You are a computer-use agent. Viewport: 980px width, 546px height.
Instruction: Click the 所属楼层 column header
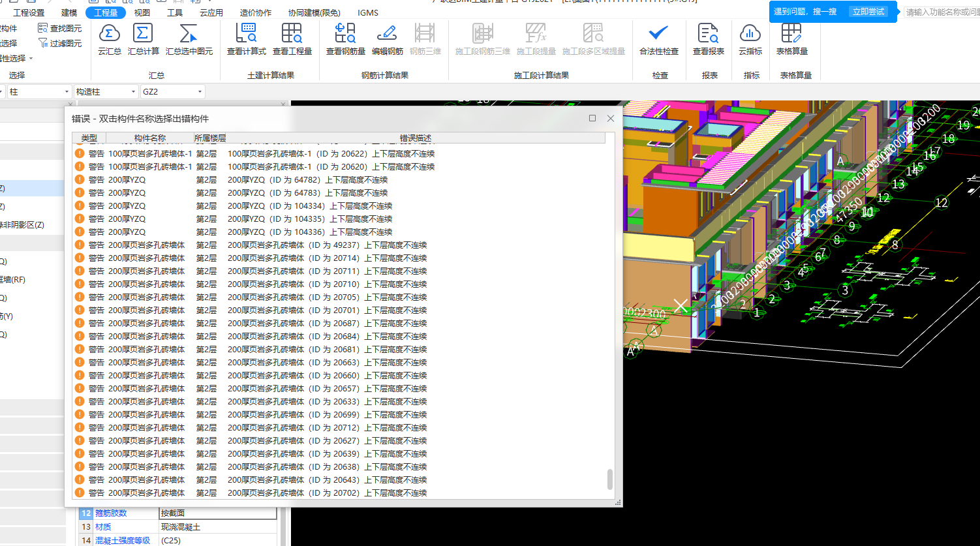click(210, 138)
